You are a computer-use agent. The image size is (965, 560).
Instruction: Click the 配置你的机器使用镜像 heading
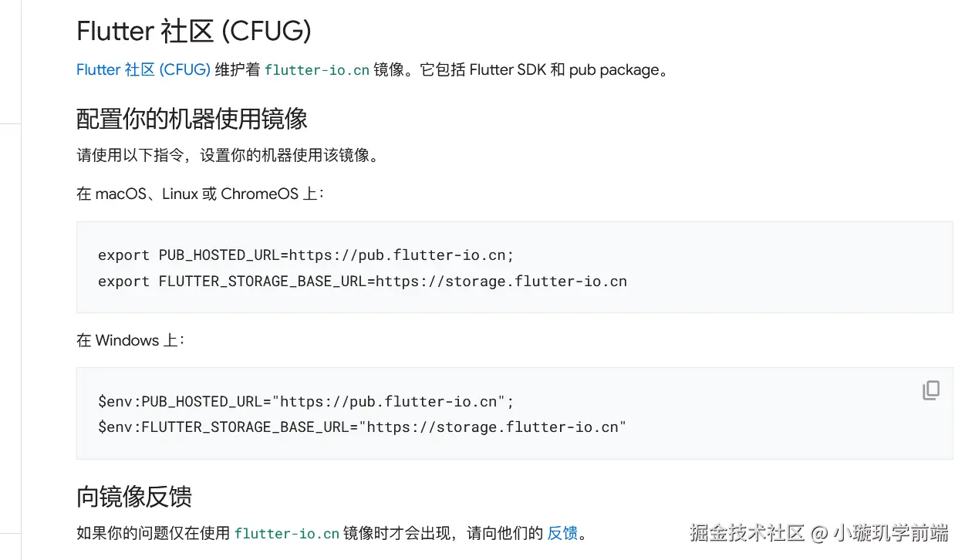coord(192,118)
